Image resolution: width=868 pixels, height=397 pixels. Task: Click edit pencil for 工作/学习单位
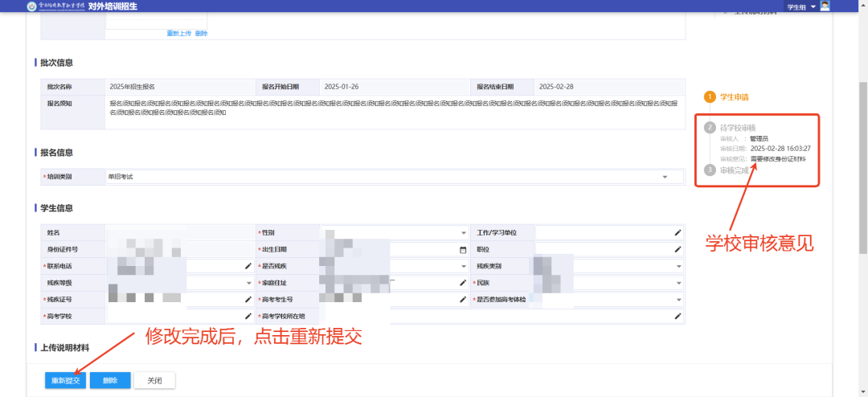[x=678, y=232]
